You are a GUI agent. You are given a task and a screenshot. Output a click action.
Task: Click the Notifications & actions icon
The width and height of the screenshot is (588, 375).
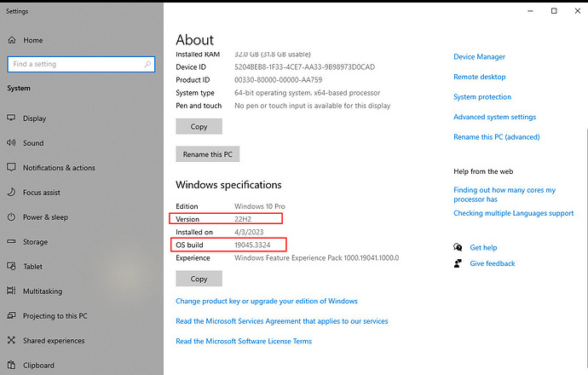[11, 167]
